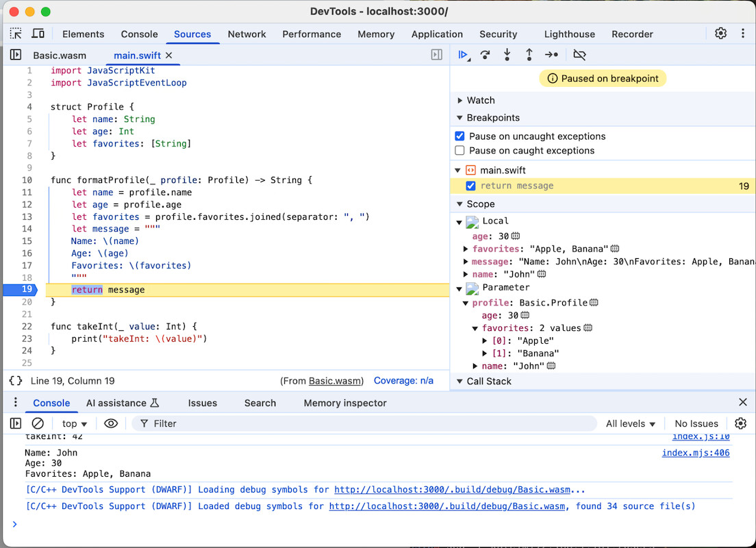Open the Basic.wasm source link in status bar
The image size is (756, 548).
coord(335,381)
